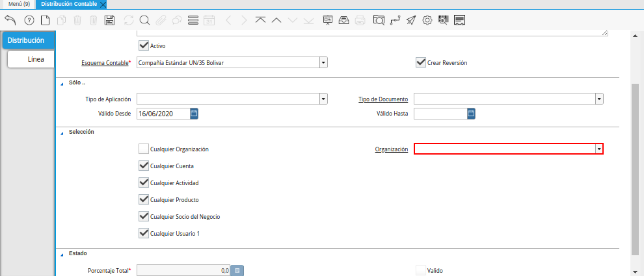Collapse the Sólo .. section

click(62, 84)
